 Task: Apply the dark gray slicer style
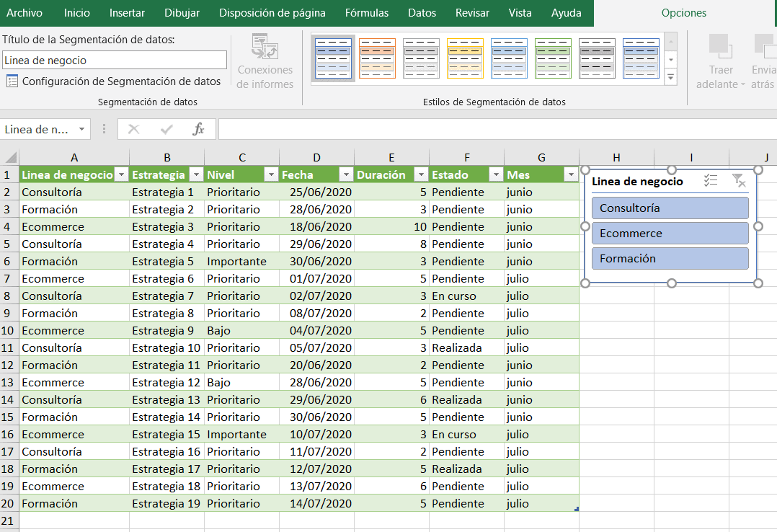tap(597, 58)
